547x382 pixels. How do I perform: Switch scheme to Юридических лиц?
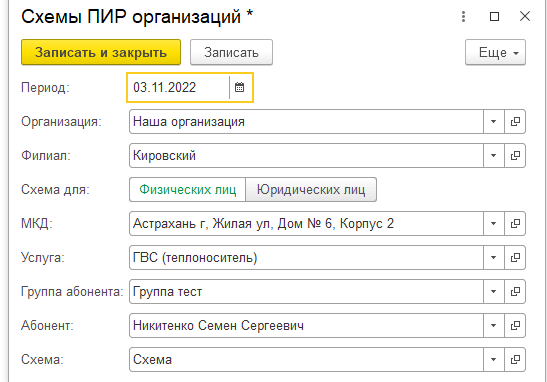(x=311, y=190)
